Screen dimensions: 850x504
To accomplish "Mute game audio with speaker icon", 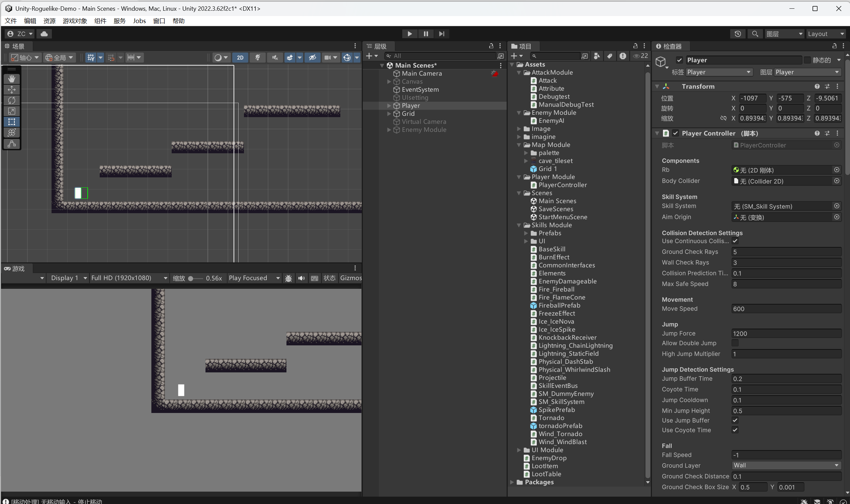I will click(301, 278).
